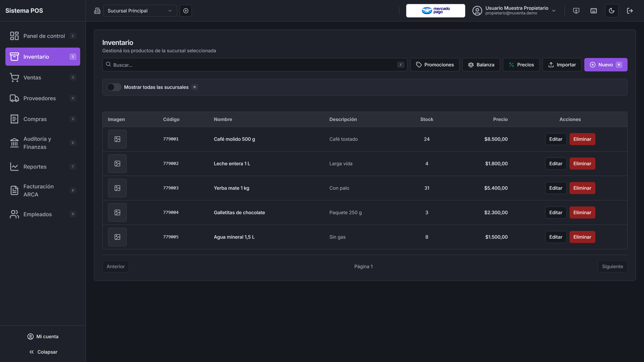Go to Ventas in the sidebar
The height and width of the screenshot is (362, 644).
tap(43, 77)
